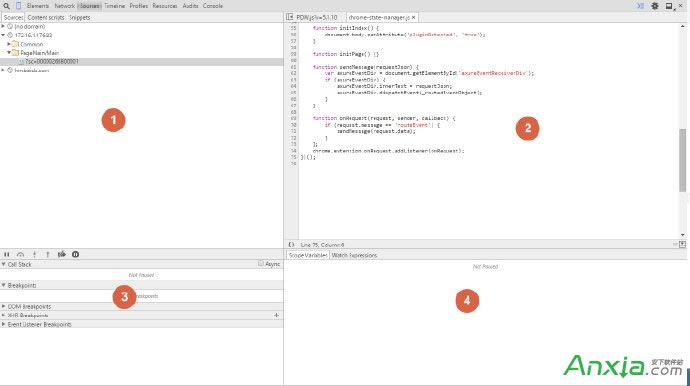Image resolution: width=690 pixels, height=386 pixels.
Task: Toggle the mobile device mode icon
Action: tap(18, 6)
